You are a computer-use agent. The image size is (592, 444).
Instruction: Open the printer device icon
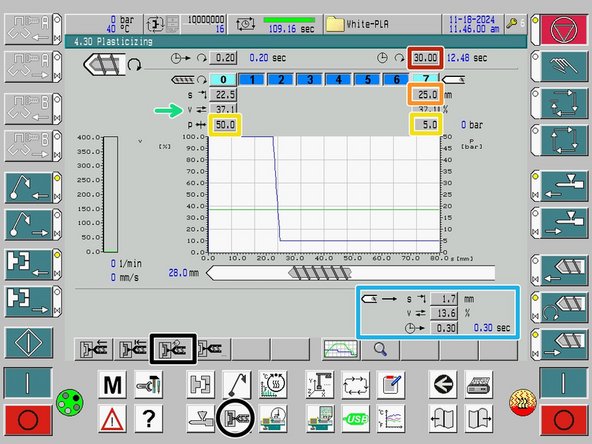478,384
